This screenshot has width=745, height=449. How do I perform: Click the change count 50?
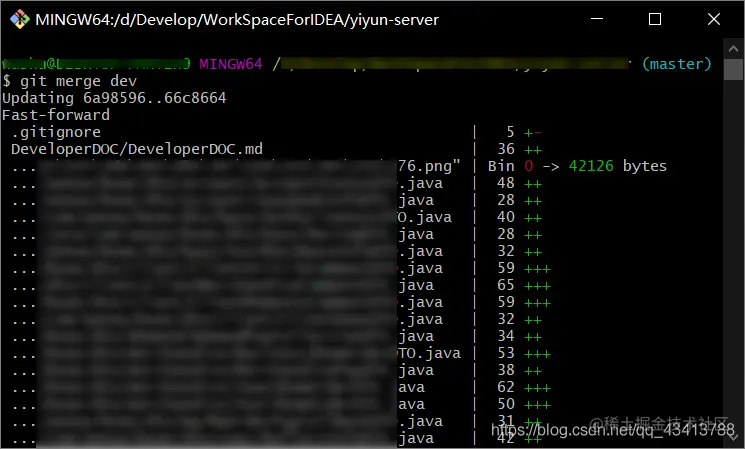click(506, 404)
